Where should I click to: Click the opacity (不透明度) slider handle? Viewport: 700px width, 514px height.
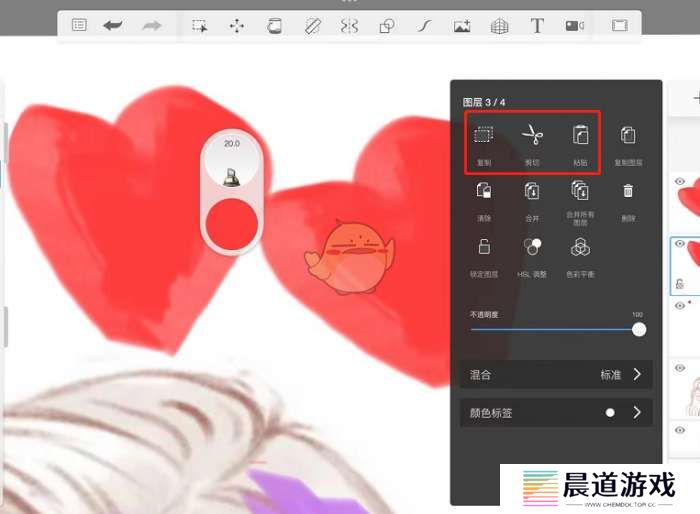[x=639, y=329]
